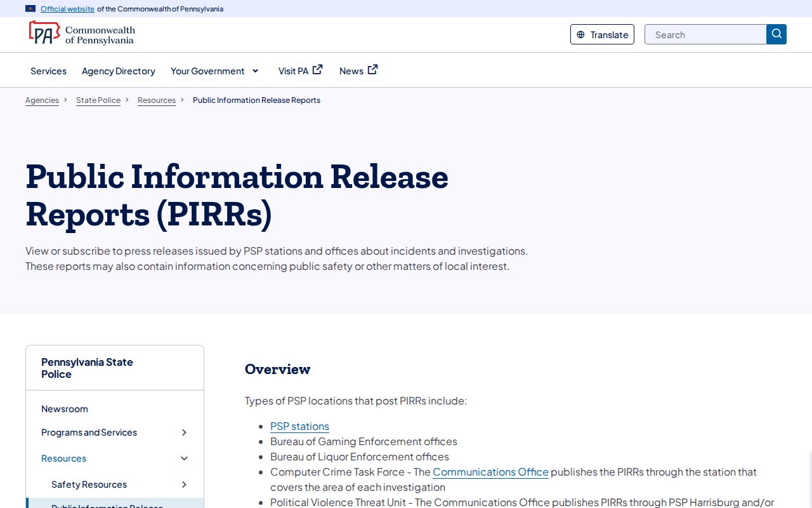
Task: Open the PSP stations link
Action: click(x=299, y=426)
